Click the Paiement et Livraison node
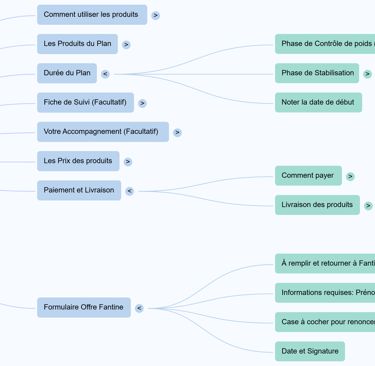The width and height of the screenshot is (375, 366). pos(79,190)
